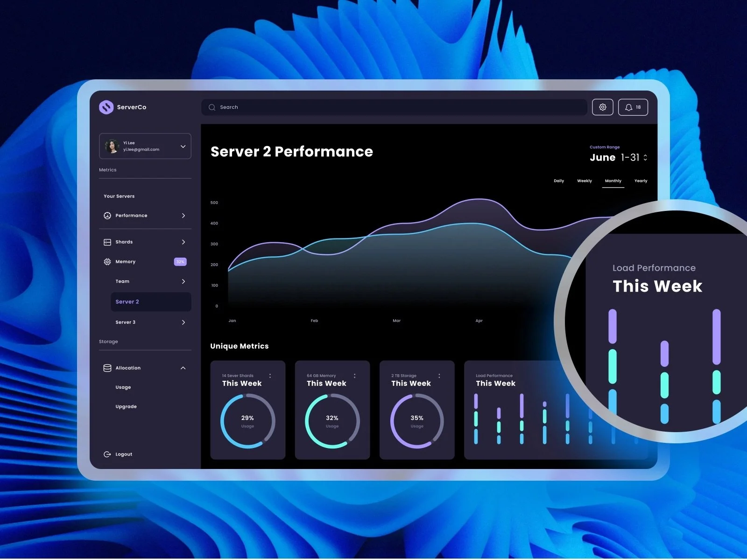Click the Server 2 Performance heading
This screenshot has width=747, height=560.
(x=292, y=152)
